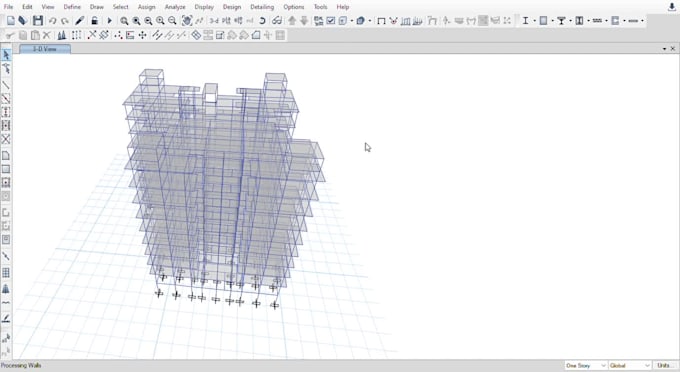Screen dimensions: 680x372
Task: Open the Edit menu
Action: (x=27, y=7)
